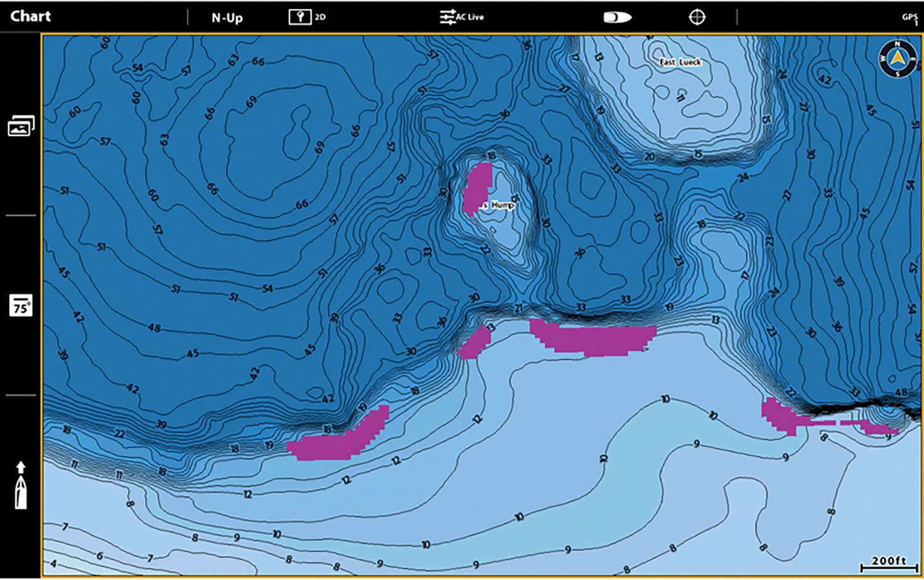This screenshot has width=924, height=580.
Task: Tap the small magenta patch beside 13 contour
Action: [x=474, y=344]
